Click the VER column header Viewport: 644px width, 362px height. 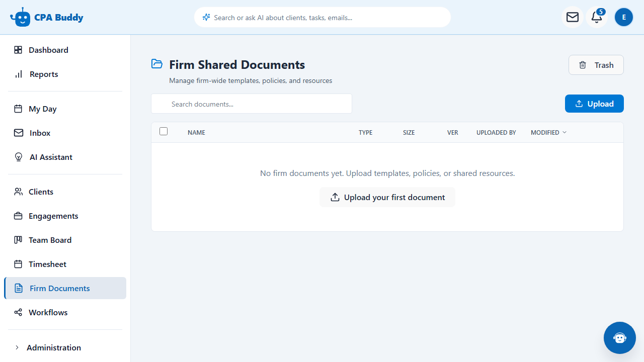[x=453, y=132]
